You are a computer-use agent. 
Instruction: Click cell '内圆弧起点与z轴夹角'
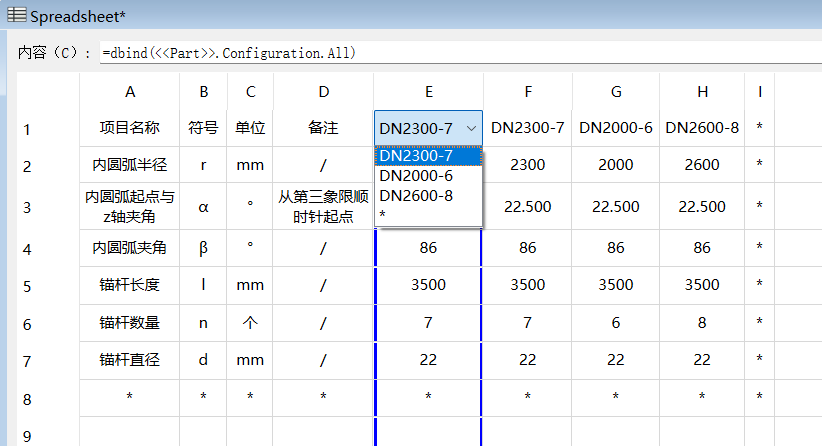tap(129, 206)
